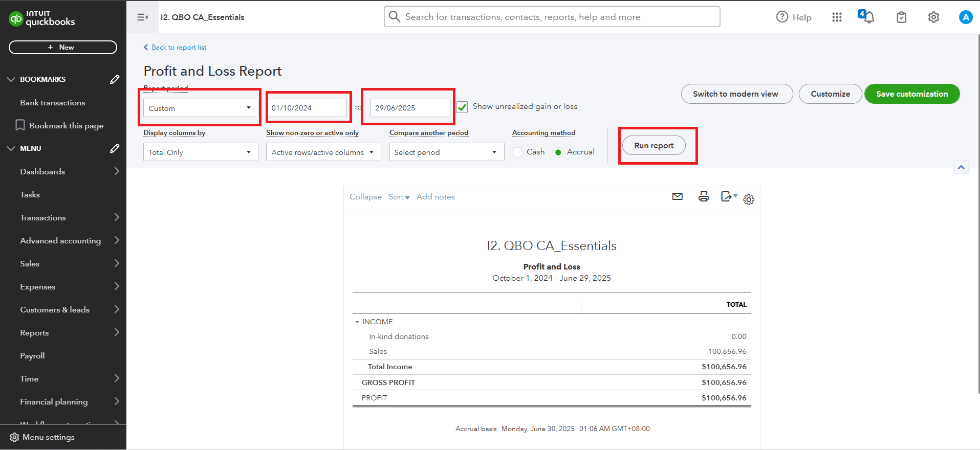Open Transactions in the sidebar menu
This screenshot has width=980, height=450.
[x=43, y=217]
